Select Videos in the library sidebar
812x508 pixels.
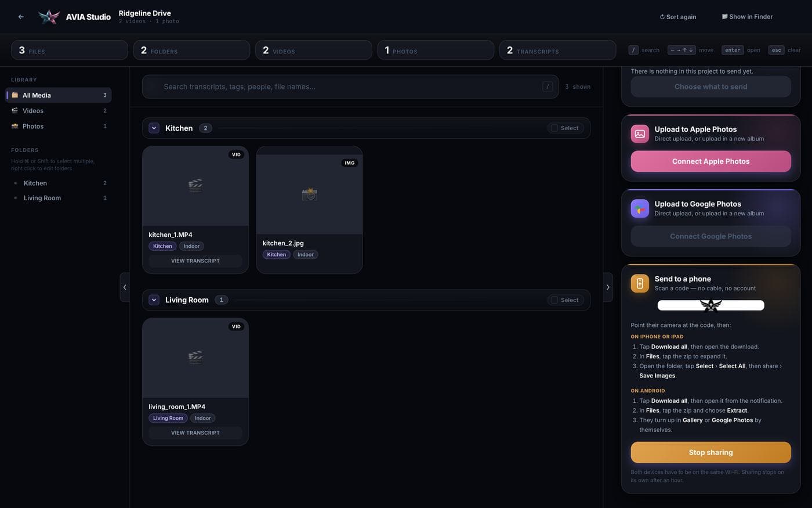tap(59, 110)
